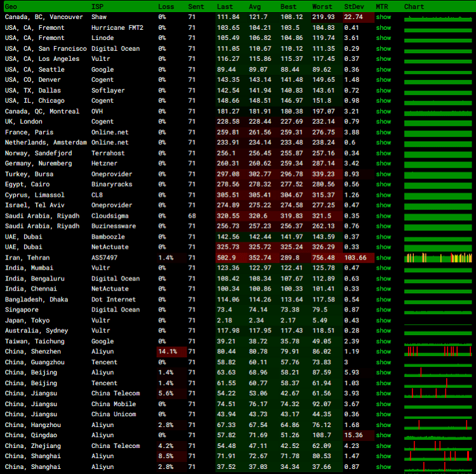This screenshot has width=476, height=474.
Task: Open 'show' for Singapore Digital Ocean
Action: coord(383,310)
